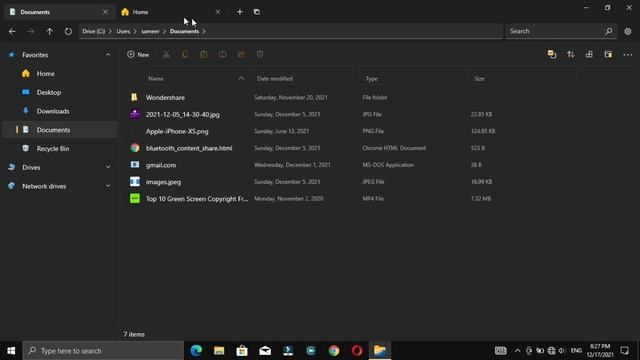Open the notification center icon
This screenshot has height=360, width=640.
pos(624,351)
